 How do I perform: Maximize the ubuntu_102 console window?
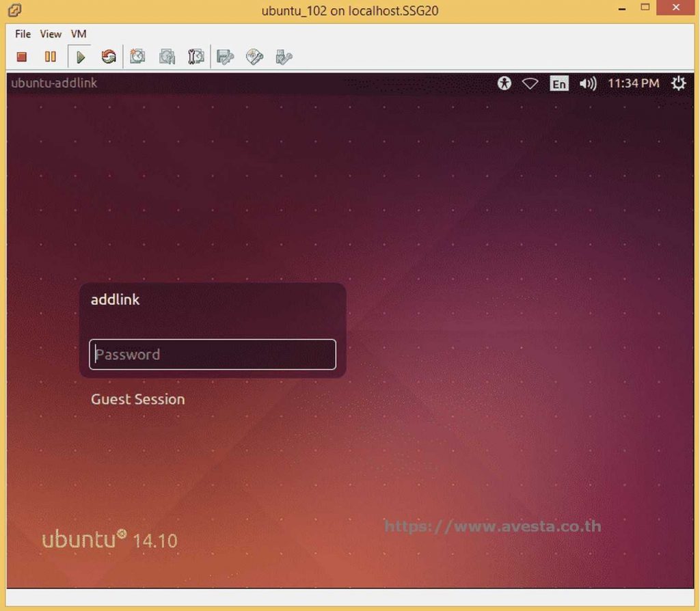point(645,7)
